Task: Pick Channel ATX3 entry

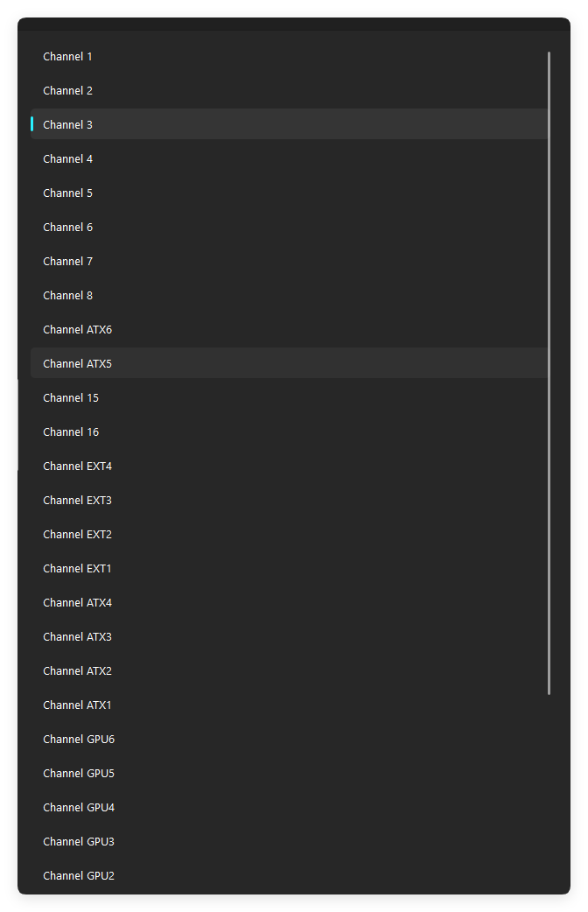Action: coord(290,636)
